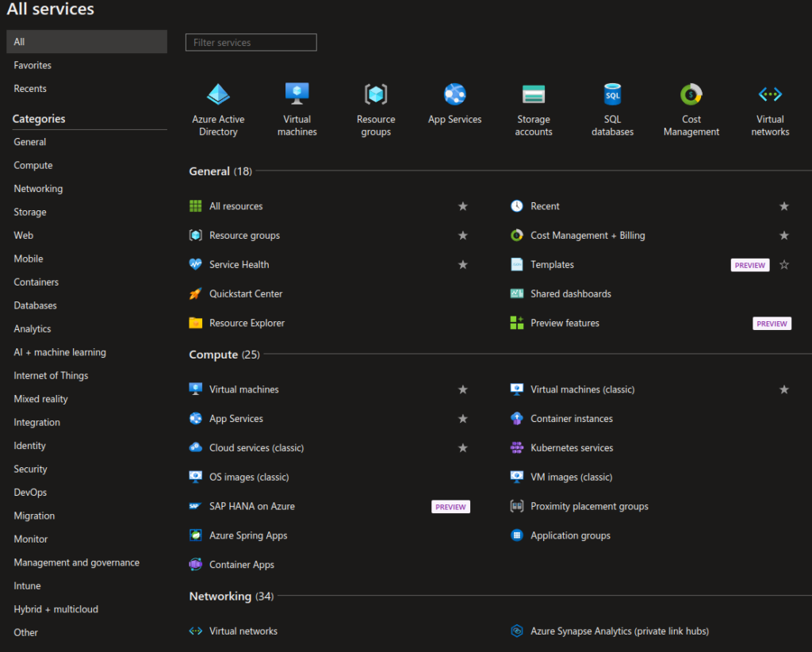Click PREVIEW badge next to Templates
Viewport: 812px width, 652px height.
pos(750,265)
